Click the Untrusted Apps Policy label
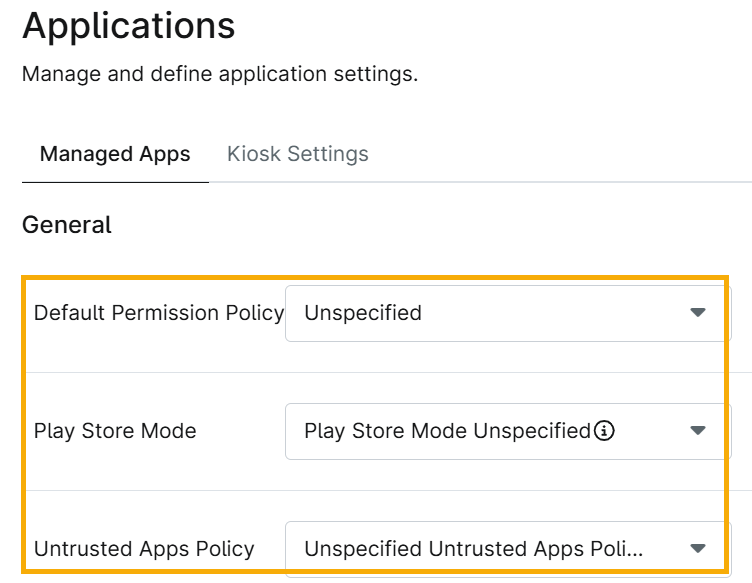Viewport: 752px width, 583px height. (x=144, y=548)
